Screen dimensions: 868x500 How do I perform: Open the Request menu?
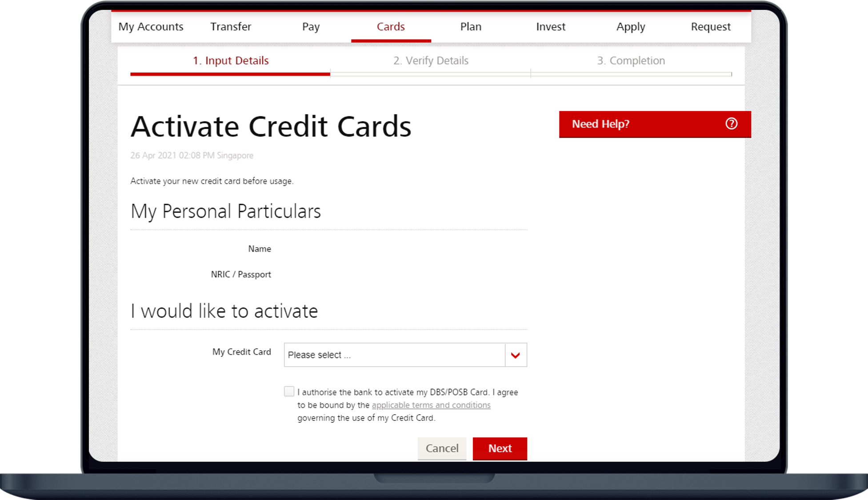coord(711,27)
